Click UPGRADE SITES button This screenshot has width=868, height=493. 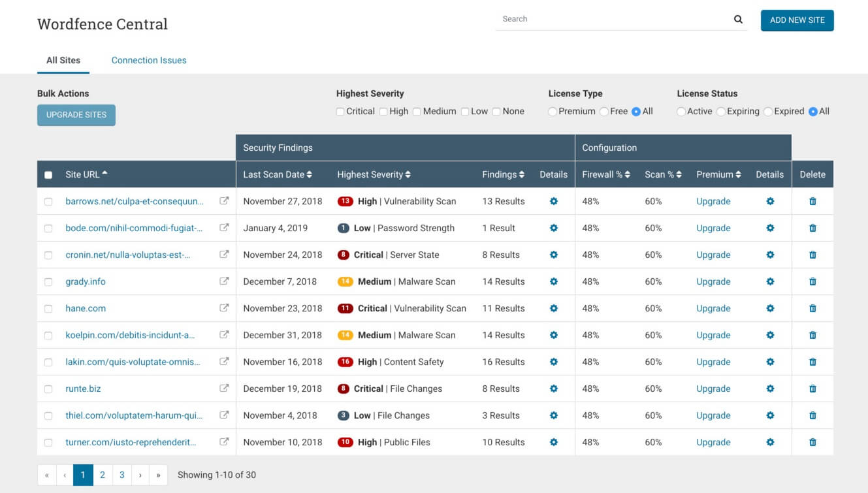point(76,115)
